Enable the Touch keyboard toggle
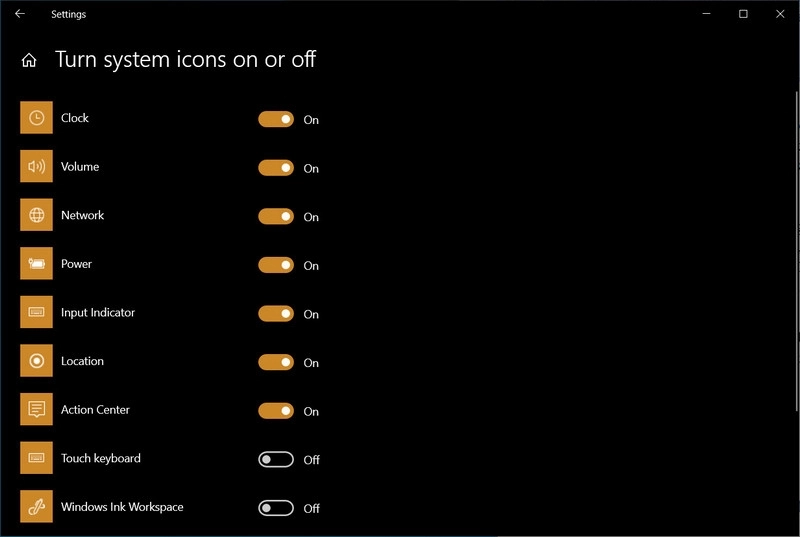This screenshot has height=537, width=800. click(276, 459)
